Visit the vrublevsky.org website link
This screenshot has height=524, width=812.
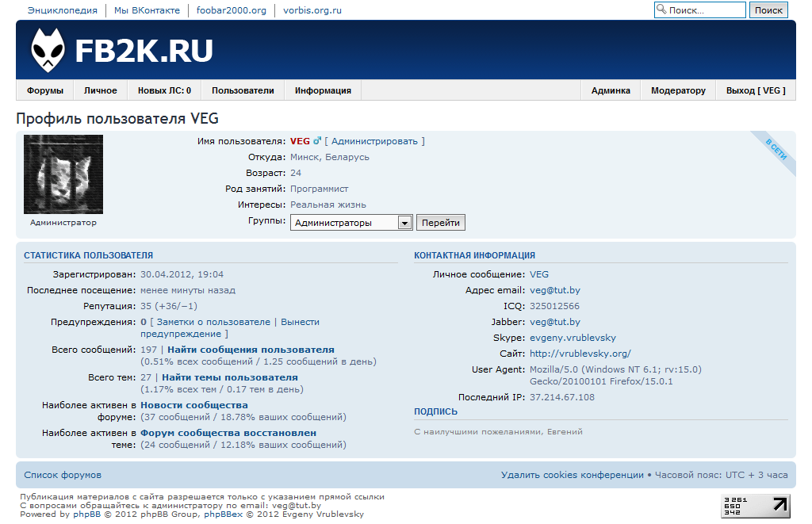pyautogui.click(x=580, y=354)
